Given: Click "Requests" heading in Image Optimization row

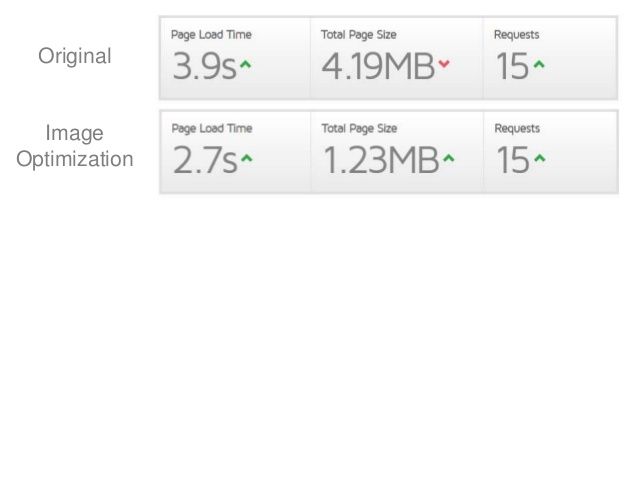Looking at the screenshot, I should 517,128.
